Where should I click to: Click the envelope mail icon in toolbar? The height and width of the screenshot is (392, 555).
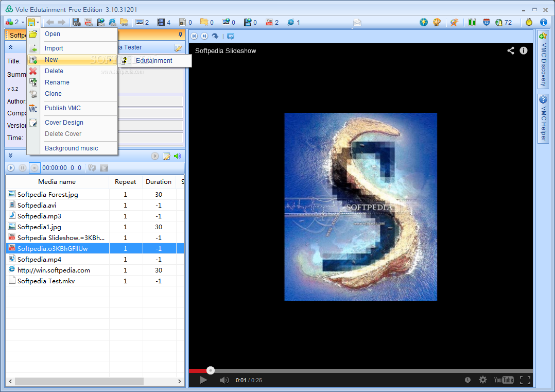point(357,23)
